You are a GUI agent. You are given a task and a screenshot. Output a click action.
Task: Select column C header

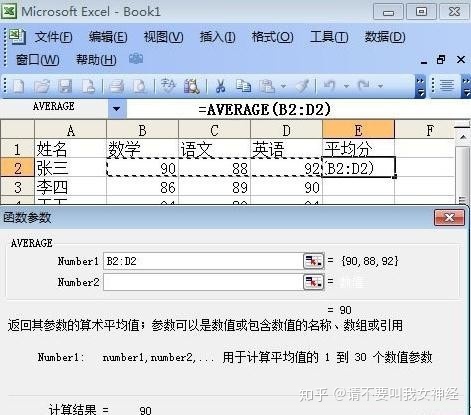point(214,130)
